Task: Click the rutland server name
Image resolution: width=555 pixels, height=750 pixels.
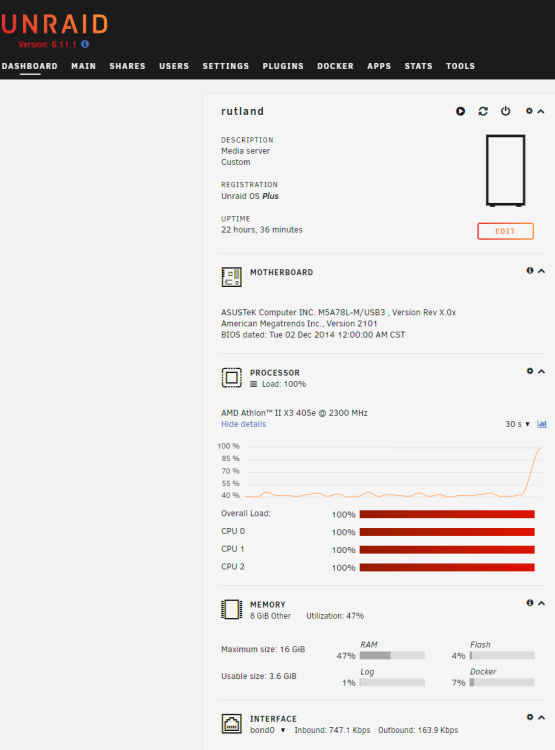Action: [x=242, y=111]
